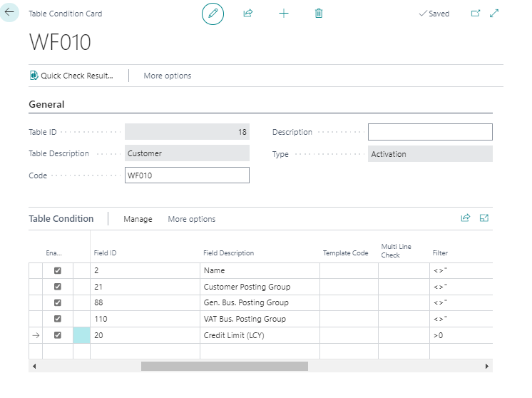Click the pencil edit icon

click(213, 14)
